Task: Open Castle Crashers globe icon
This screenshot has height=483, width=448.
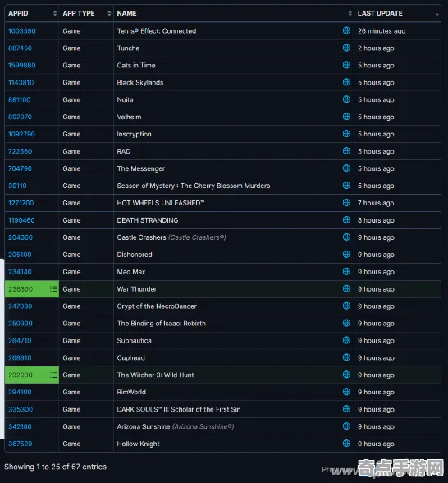Action: [346, 237]
